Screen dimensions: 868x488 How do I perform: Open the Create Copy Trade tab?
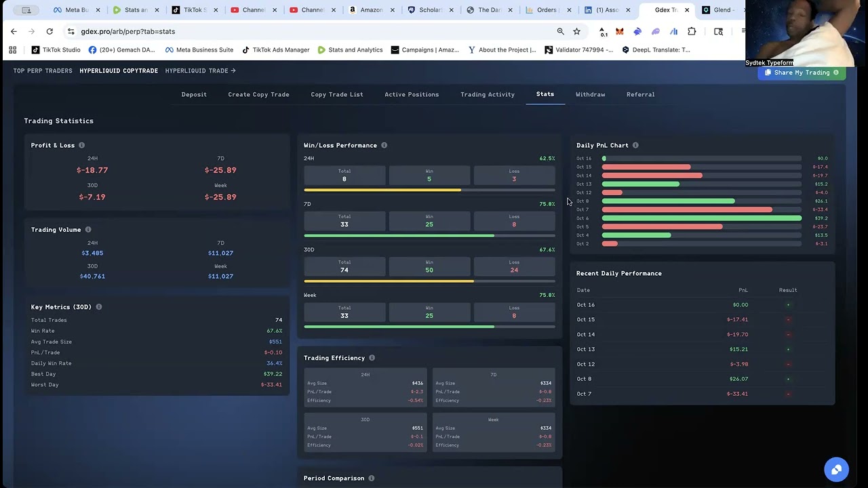258,94
